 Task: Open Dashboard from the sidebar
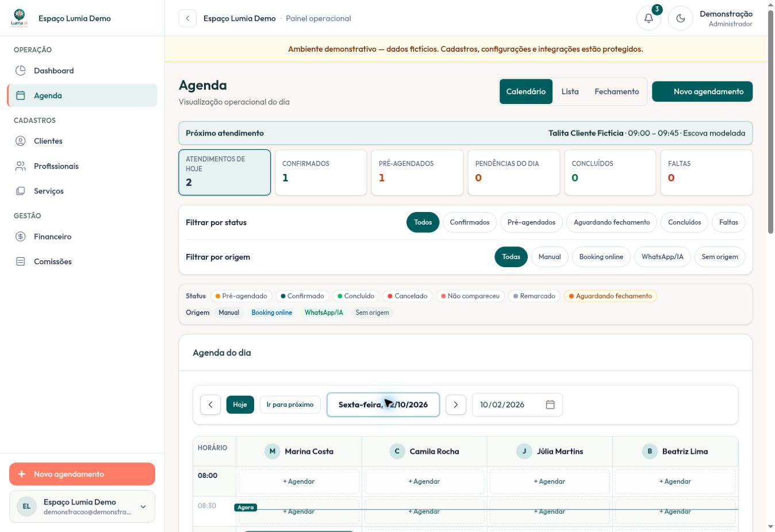82,71
